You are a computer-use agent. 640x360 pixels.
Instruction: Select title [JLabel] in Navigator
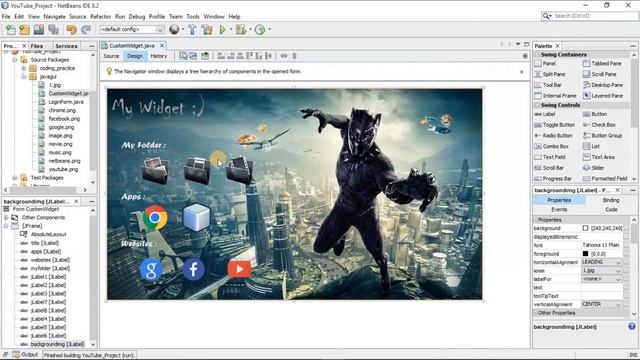pyautogui.click(x=44, y=243)
